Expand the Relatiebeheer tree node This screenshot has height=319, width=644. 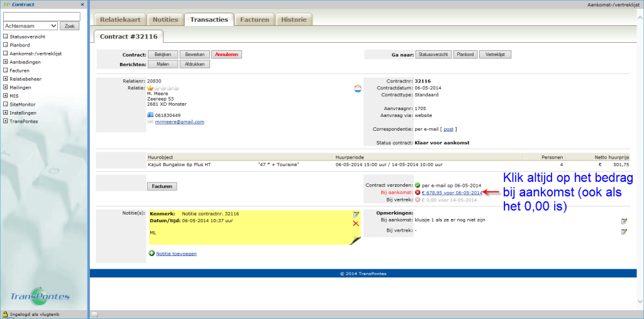5,79
